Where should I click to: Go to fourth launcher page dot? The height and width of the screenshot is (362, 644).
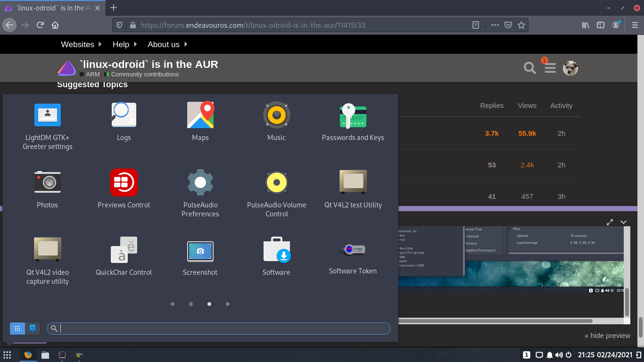(x=228, y=304)
